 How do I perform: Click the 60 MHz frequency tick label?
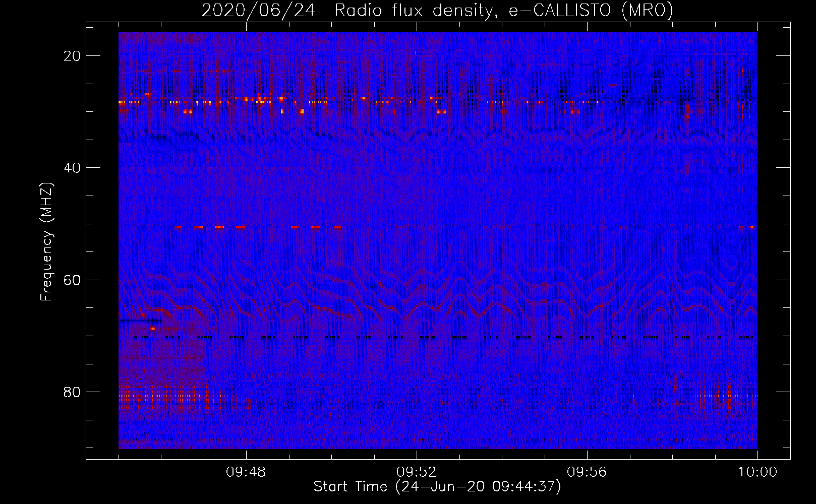(x=73, y=280)
